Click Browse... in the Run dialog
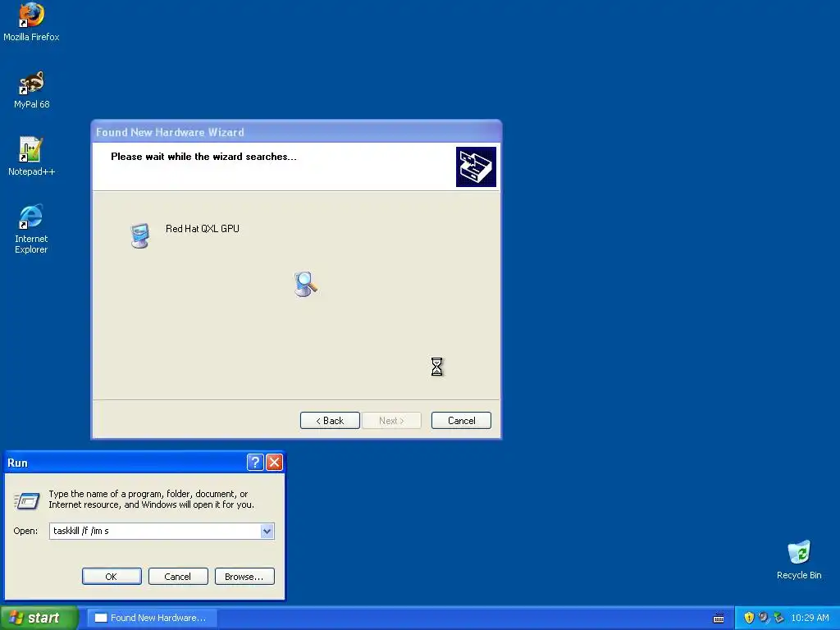This screenshot has width=840, height=630. point(244,577)
